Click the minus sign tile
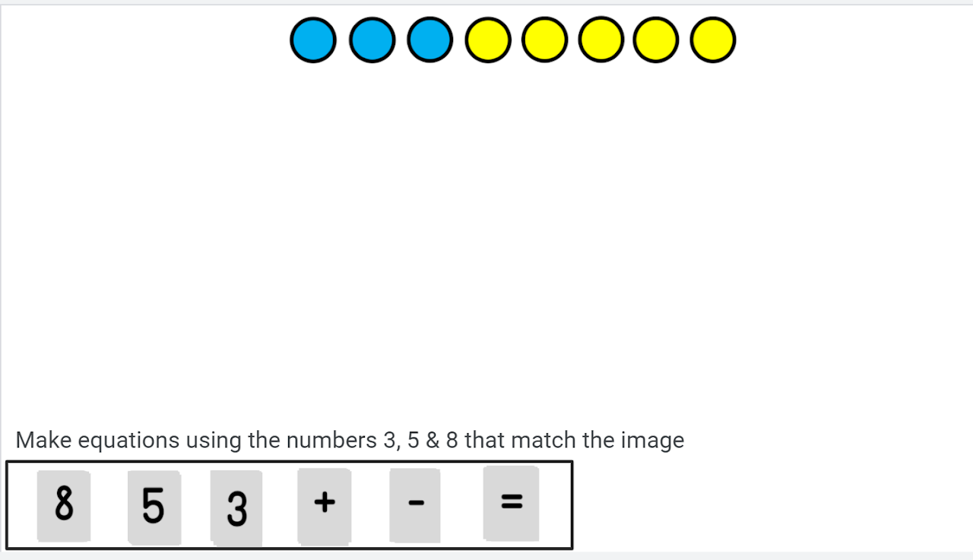Screen dimensions: 973x560 pyautogui.click(x=415, y=505)
